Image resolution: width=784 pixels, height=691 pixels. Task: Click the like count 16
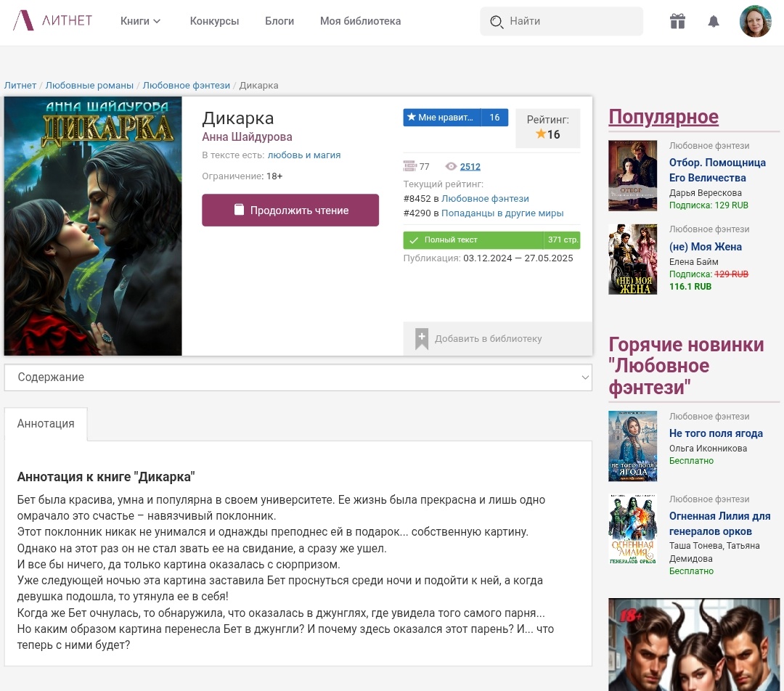point(494,118)
